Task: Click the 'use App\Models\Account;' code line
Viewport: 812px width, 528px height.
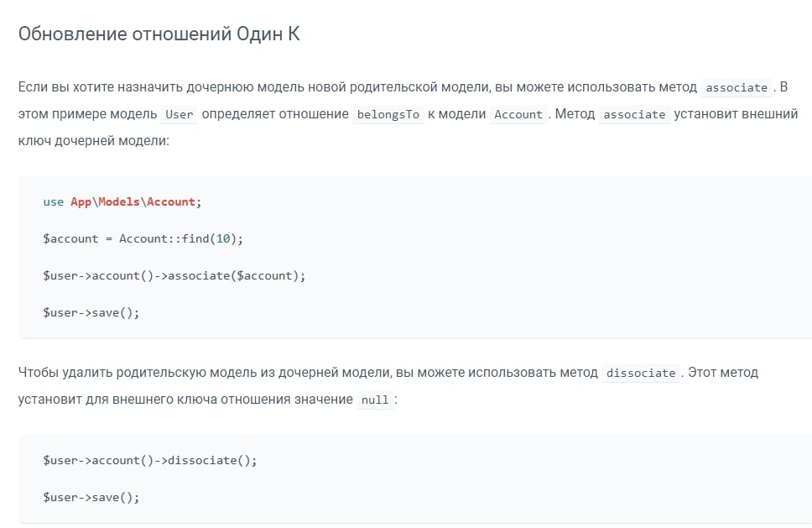Action: point(122,201)
